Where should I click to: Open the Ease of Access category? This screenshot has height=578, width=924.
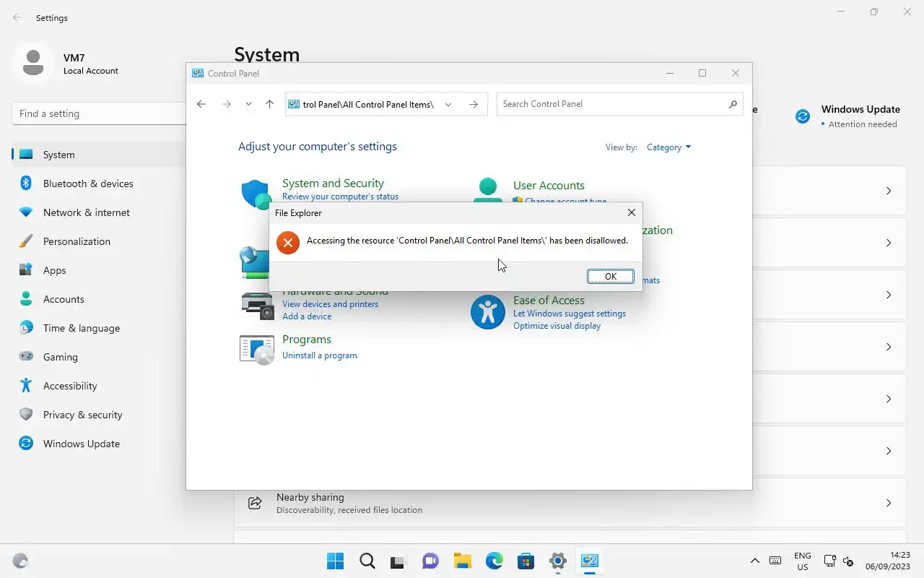549,301
